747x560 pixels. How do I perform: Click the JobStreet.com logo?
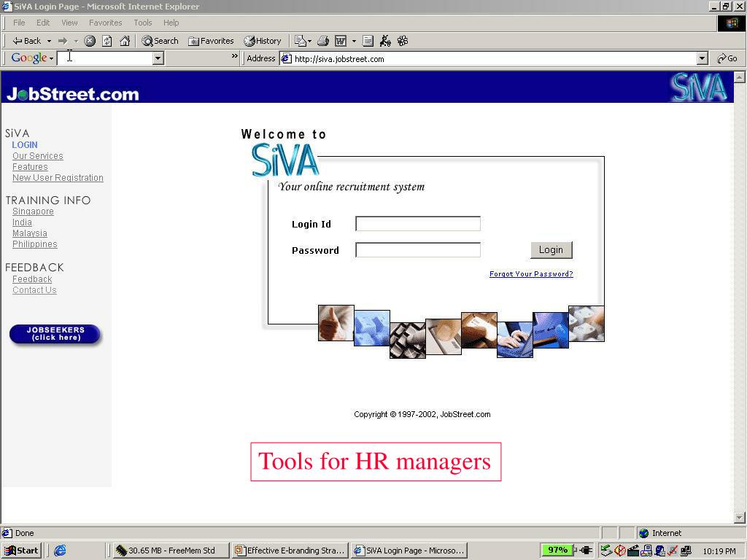(x=72, y=94)
